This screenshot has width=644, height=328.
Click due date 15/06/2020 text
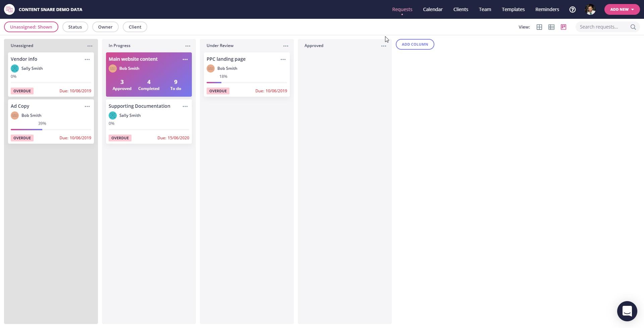pyautogui.click(x=173, y=138)
